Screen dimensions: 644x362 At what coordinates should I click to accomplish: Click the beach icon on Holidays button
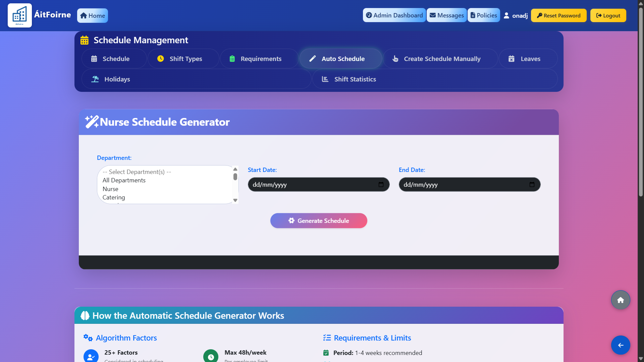point(95,79)
